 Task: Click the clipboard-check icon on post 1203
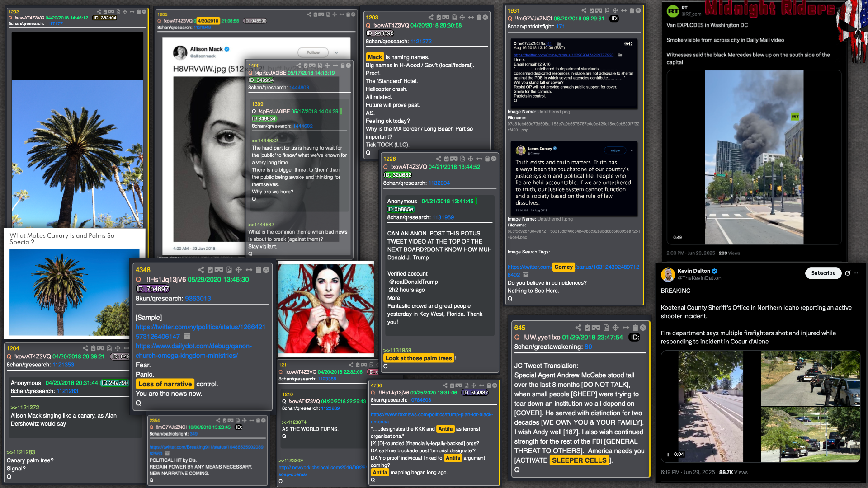tap(438, 17)
